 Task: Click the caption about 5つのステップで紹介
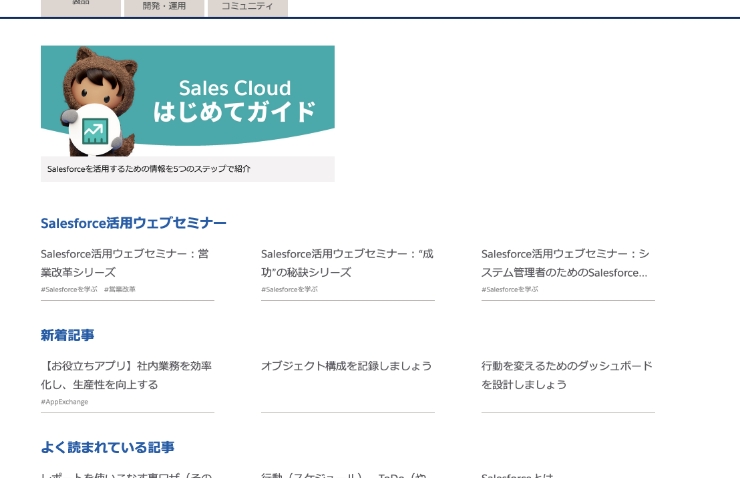tap(149, 169)
